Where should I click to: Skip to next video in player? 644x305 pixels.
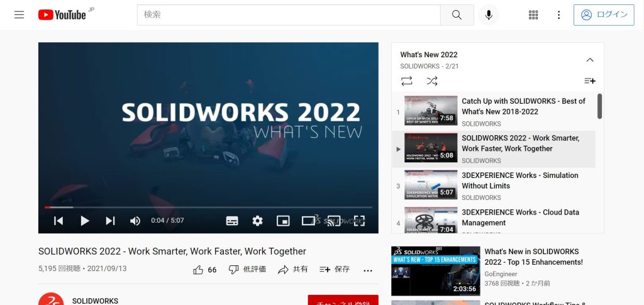110,221
